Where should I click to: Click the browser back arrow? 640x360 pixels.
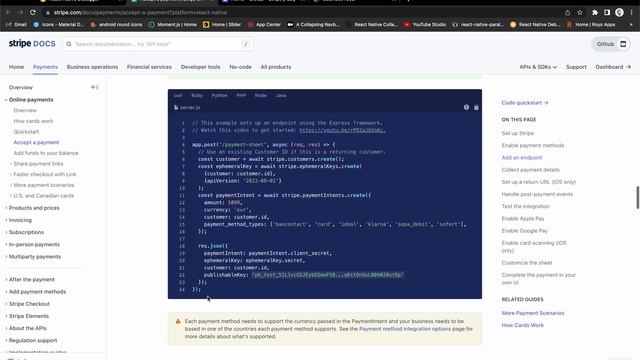point(9,13)
